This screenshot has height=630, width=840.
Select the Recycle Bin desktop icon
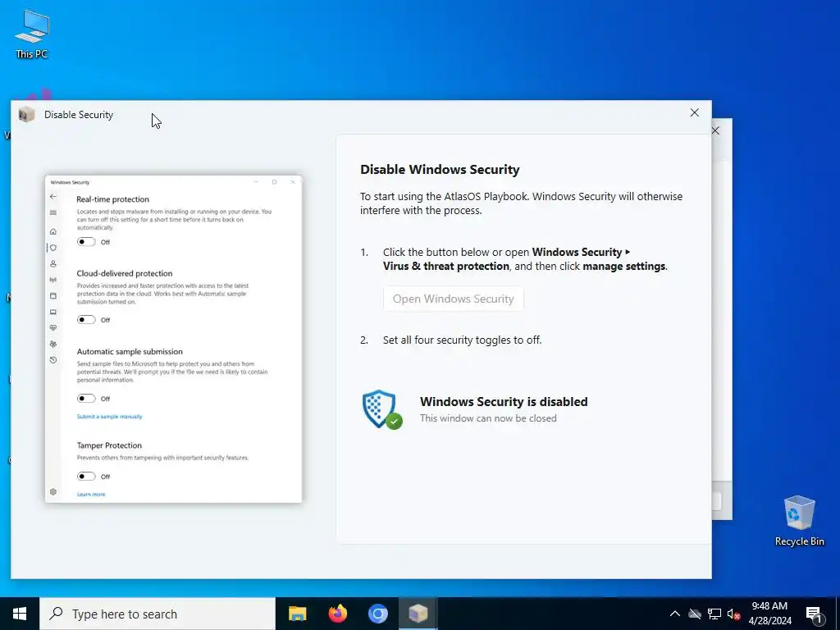coord(799,521)
